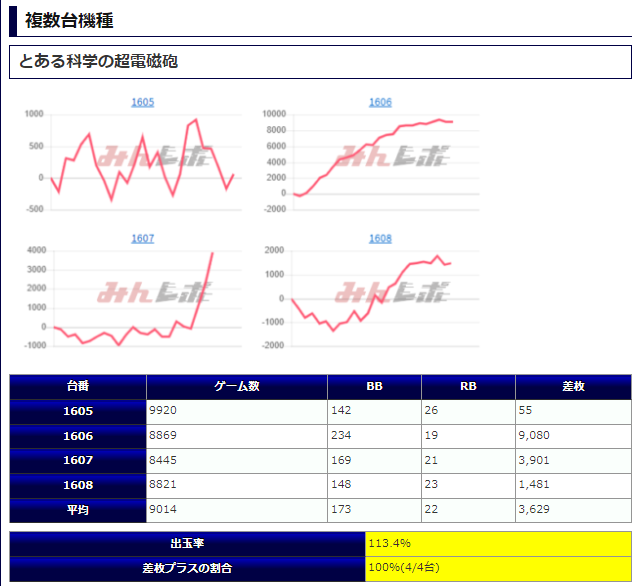The width and height of the screenshot is (636, 586).
Task: Click the ゲーム数 column header
Action: pos(237,387)
